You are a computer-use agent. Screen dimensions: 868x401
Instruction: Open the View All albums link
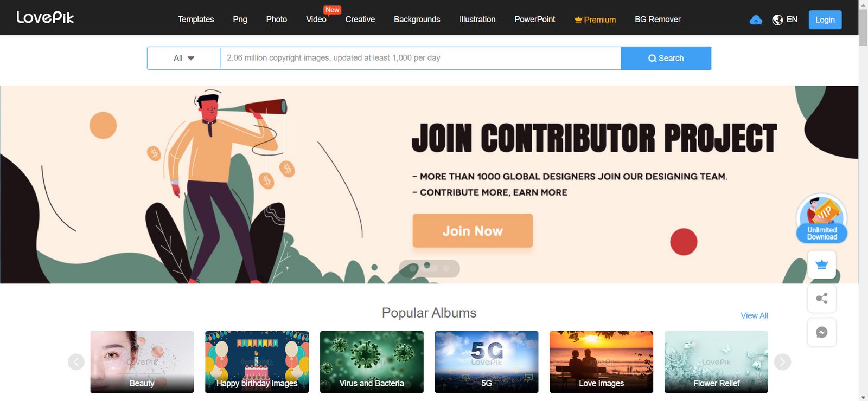click(754, 315)
